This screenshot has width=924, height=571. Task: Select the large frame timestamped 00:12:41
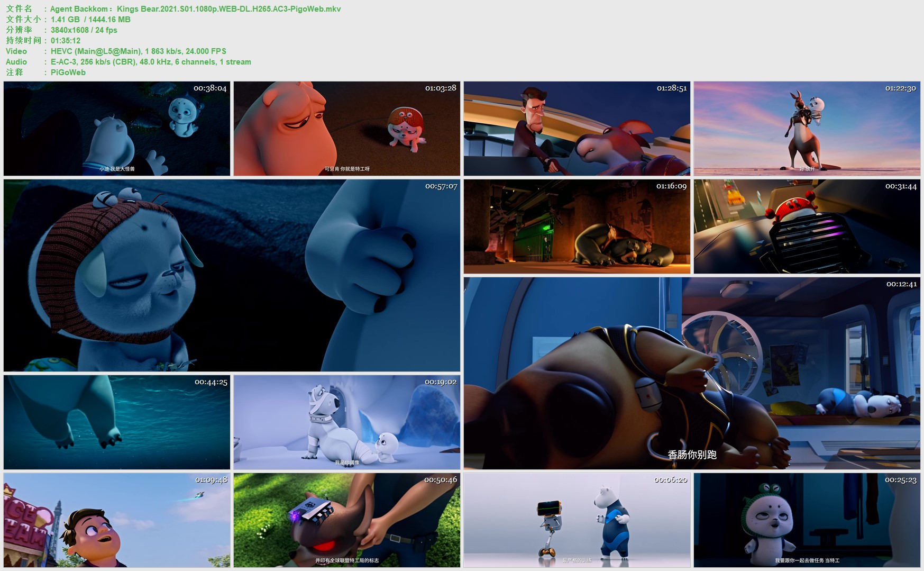tap(692, 373)
